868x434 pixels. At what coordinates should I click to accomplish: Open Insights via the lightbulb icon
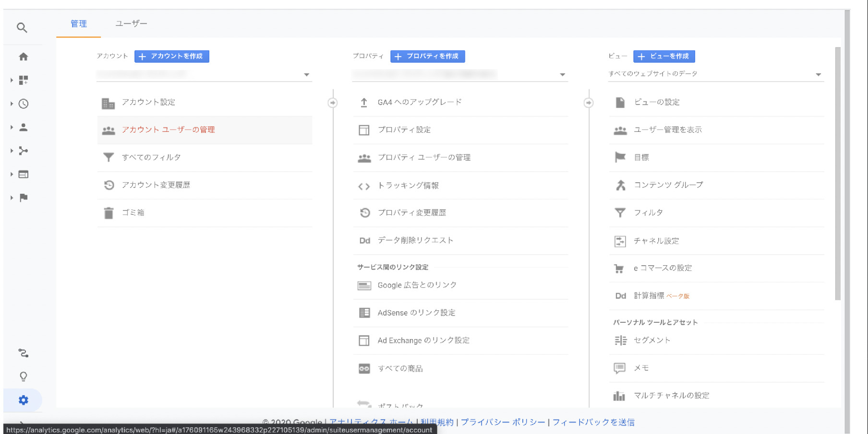tap(23, 376)
